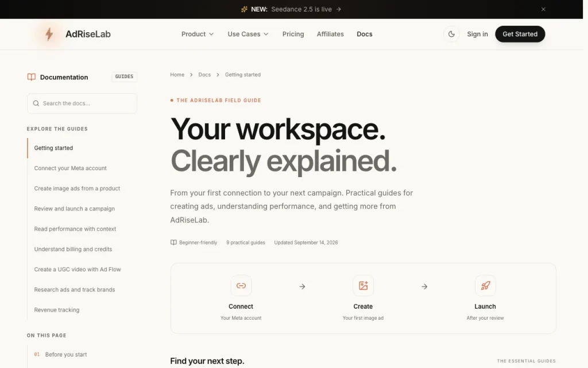Viewport: 588px width, 368px height.
Task: Open the Docs nav item
Action: tap(365, 34)
